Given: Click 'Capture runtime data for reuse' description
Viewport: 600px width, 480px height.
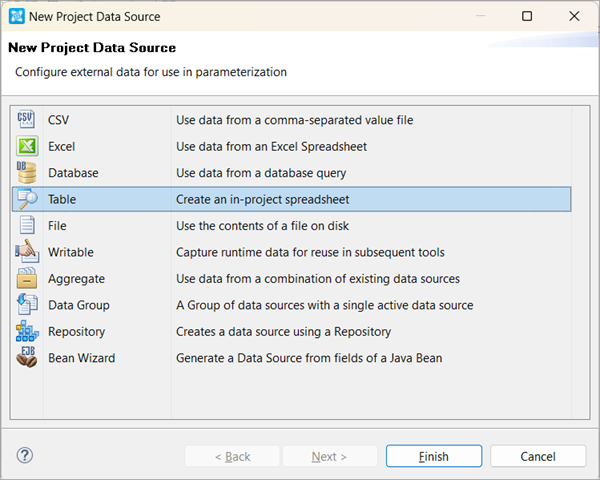Looking at the screenshot, I should tap(310, 252).
